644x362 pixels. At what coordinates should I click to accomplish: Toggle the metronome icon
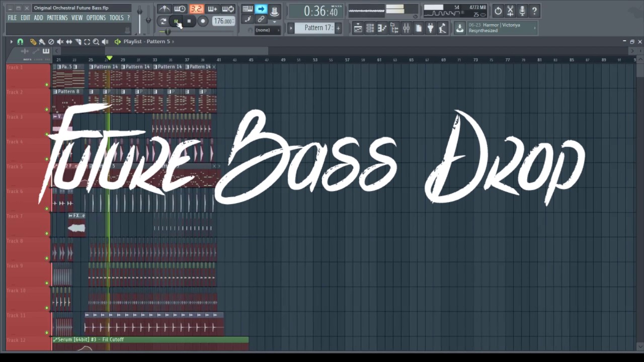click(164, 9)
